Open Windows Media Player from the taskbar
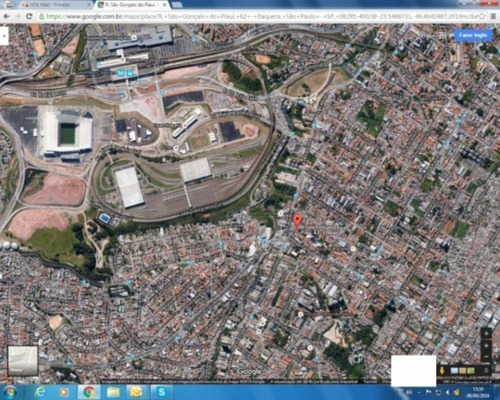Screen dimensions: 500x400 (64, 392)
